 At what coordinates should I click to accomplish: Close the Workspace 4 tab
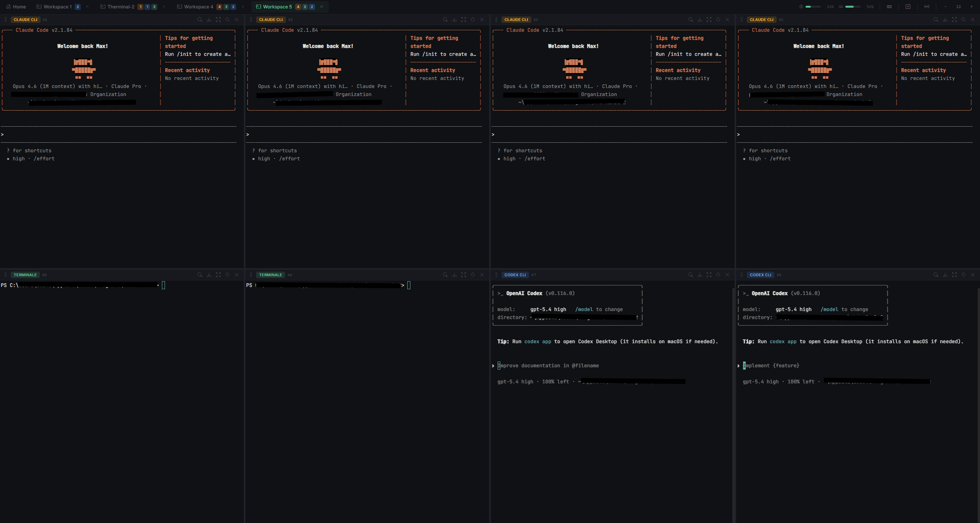243,7
